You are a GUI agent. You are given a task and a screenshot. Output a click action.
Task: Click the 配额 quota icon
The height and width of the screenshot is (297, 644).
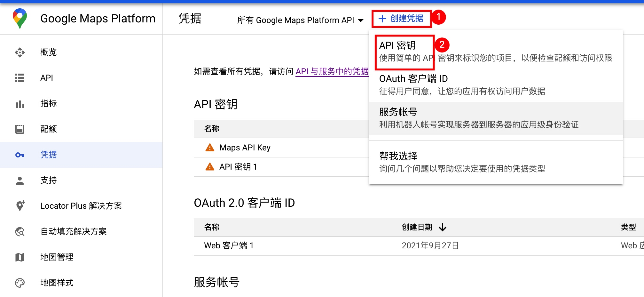(x=20, y=129)
